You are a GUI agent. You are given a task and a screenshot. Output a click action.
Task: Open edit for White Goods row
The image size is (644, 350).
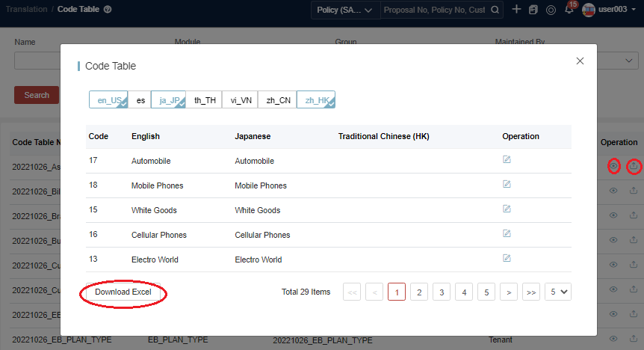(507, 209)
